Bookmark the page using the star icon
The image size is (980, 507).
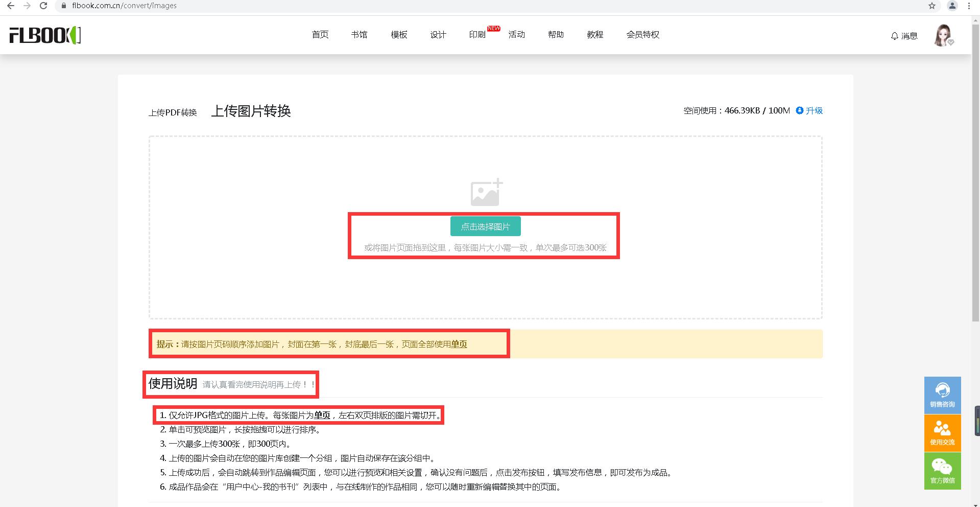pos(933,6)
